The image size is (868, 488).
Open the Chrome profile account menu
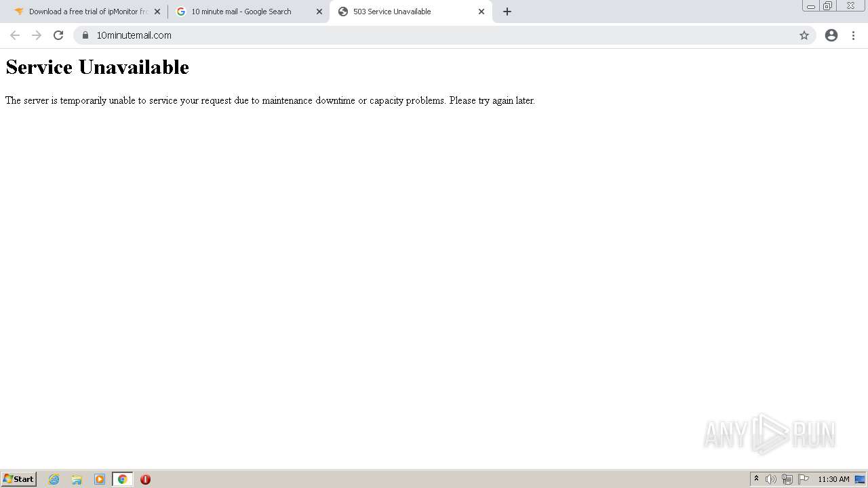[831, 35]
